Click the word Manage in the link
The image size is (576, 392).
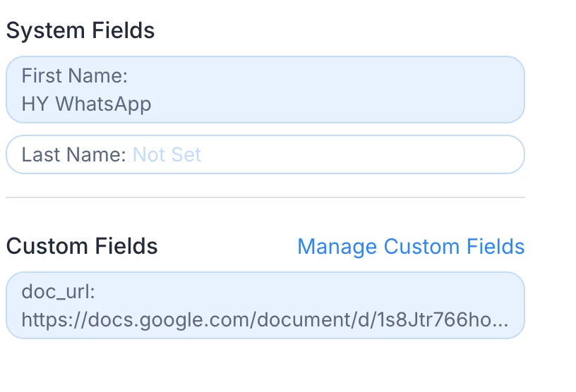[x=337, y=247]
